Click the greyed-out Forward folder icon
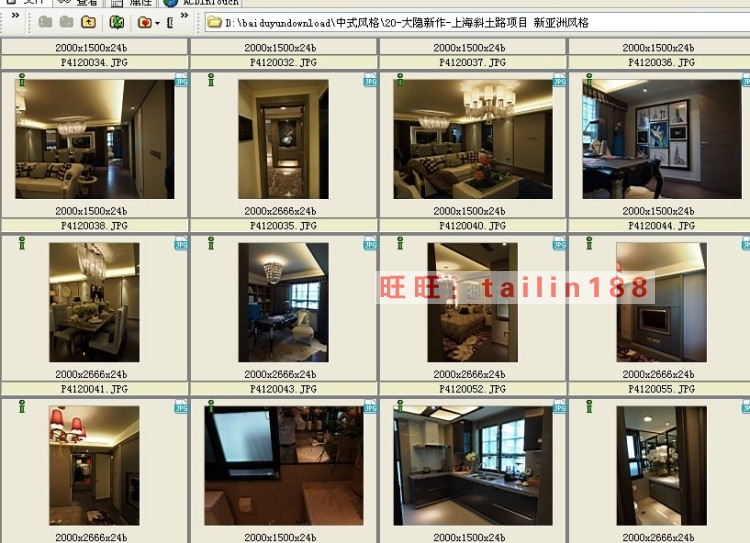 [x=66, y=22]
